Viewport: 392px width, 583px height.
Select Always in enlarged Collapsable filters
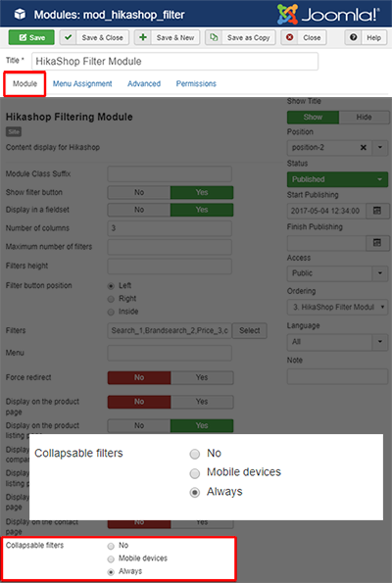point(194,493)
